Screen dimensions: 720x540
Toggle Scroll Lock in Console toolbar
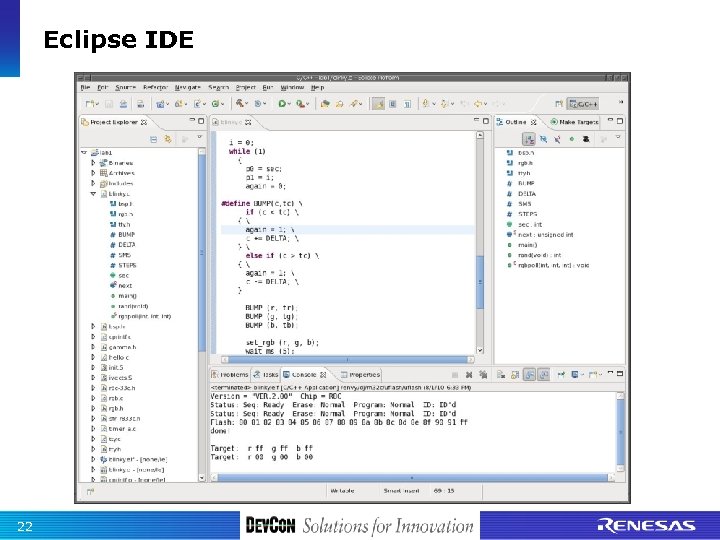515,375
